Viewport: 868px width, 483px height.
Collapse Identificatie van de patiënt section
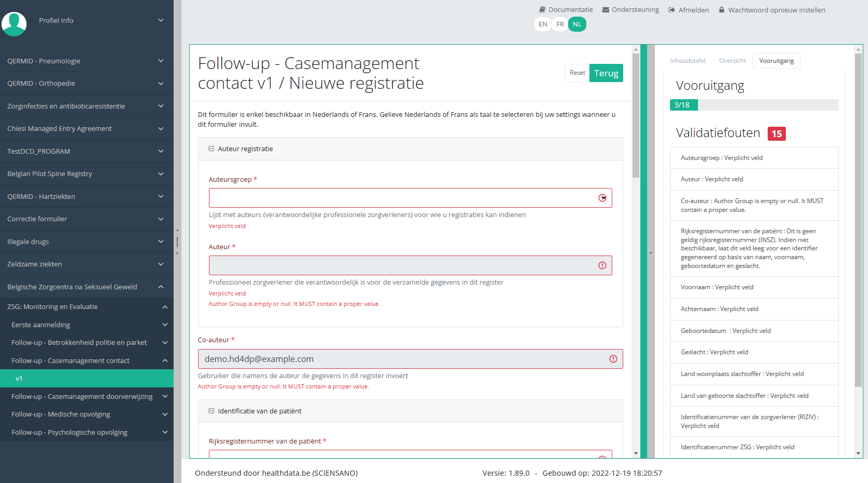click(x=212, y=411)
